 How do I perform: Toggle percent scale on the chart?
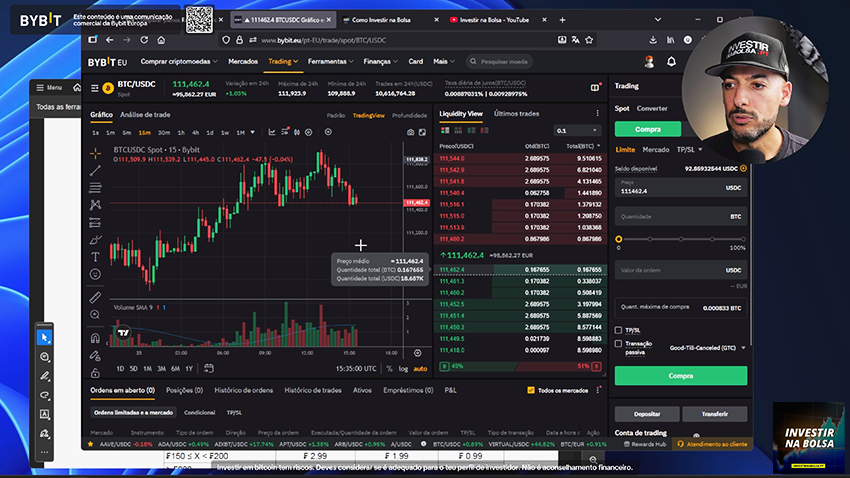pos(389,369)
